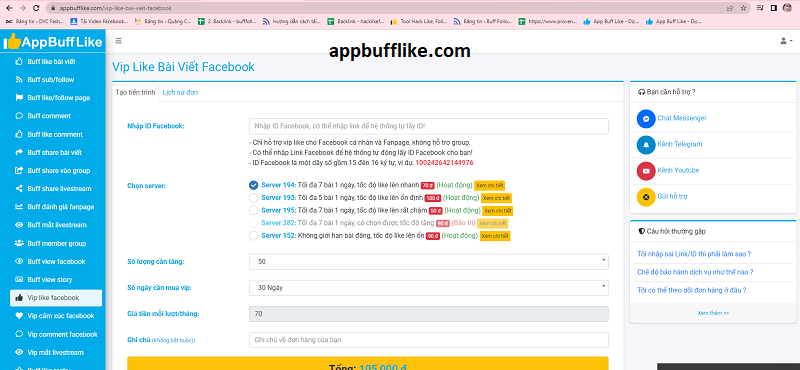Open FAQ Tôi có thể theo dõi đơn hàng
The height and width of the screenshot is (370, 800).
pos(692,290)
